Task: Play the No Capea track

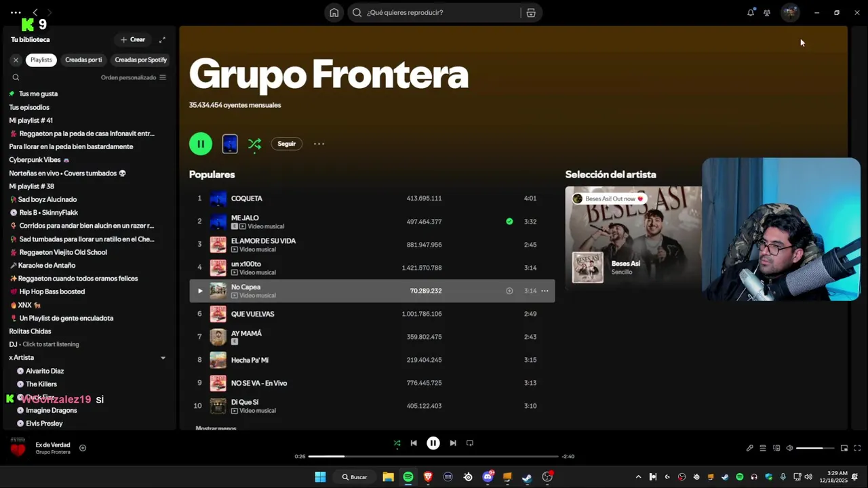Action: [200, 291]
